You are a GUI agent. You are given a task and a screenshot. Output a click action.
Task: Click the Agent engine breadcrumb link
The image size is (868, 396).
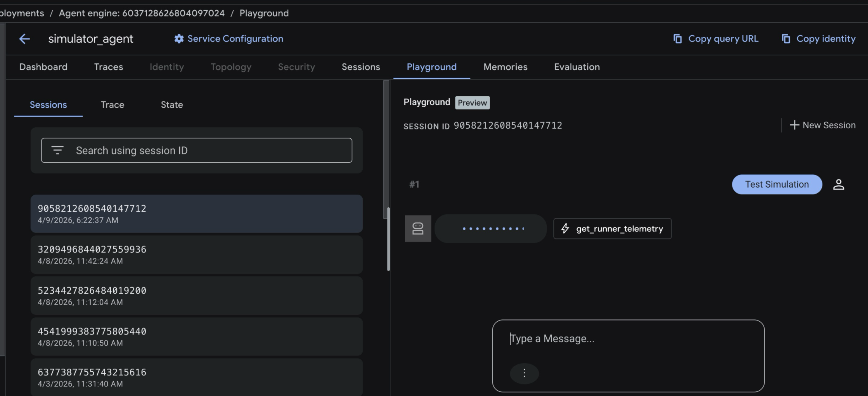[x=142, y=13]
